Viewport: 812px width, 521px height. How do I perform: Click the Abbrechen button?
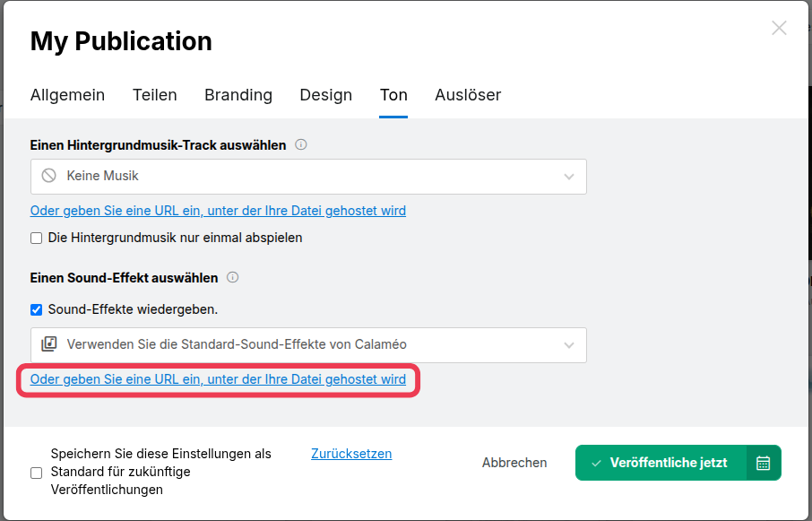pyautogui.click(x=514, y=463)
